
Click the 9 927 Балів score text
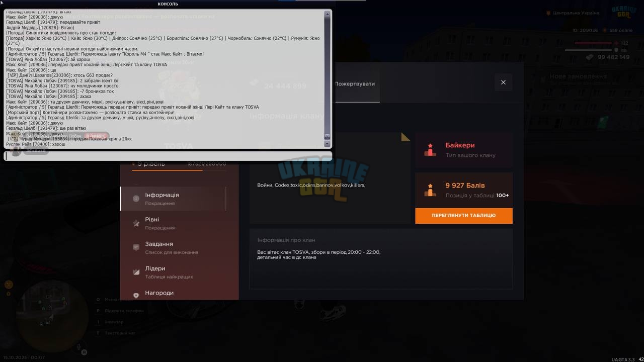[x=465, y=186]
